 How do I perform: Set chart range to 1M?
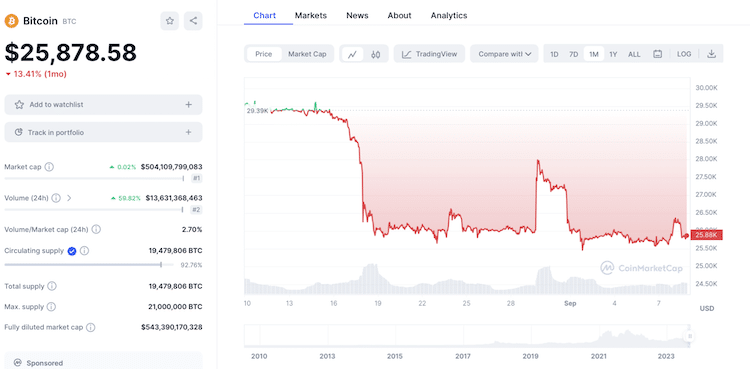[x=594, y=54]
